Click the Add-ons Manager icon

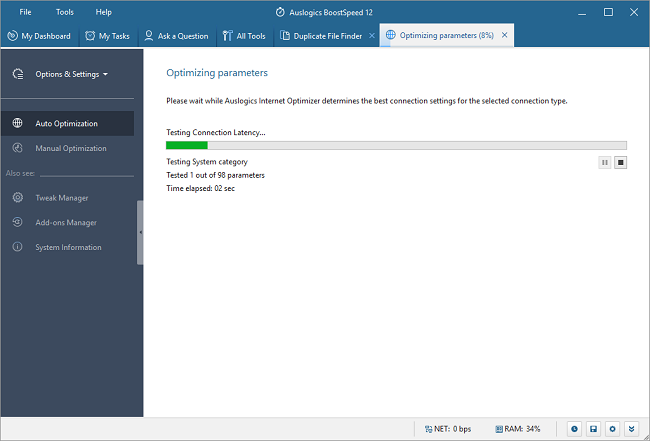(x=17, y=222)
